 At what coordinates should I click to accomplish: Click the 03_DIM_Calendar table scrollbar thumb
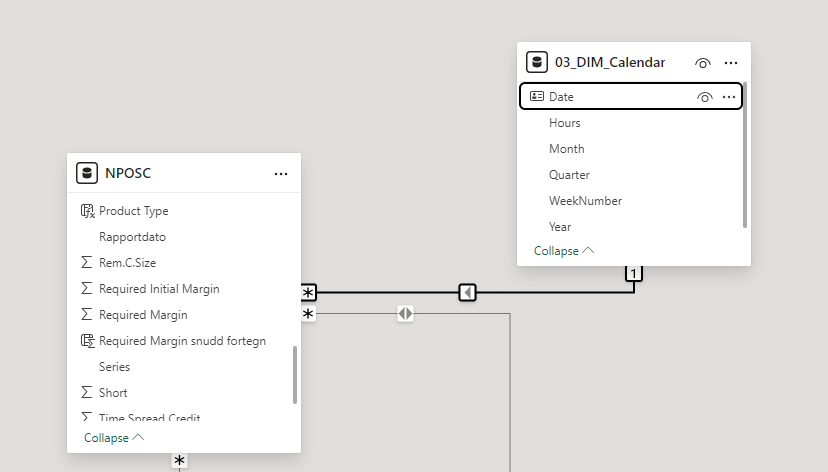pyautogui.click(x=745, y=155)
